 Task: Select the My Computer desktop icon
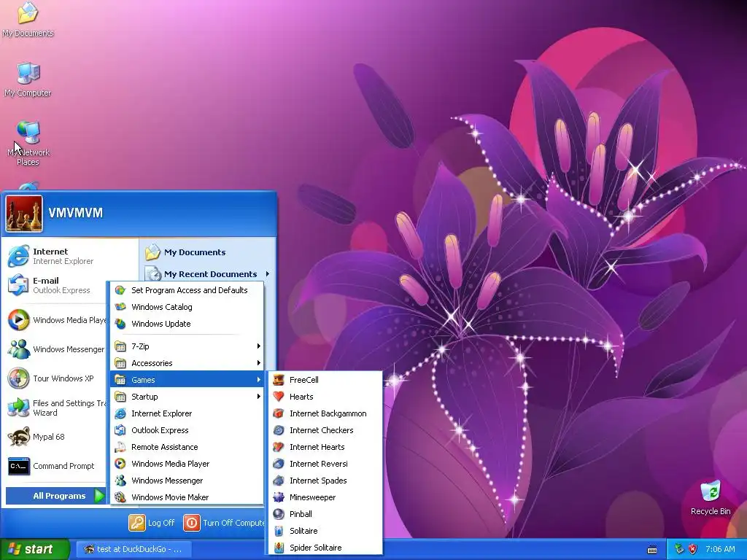click(x=28, y=79)
